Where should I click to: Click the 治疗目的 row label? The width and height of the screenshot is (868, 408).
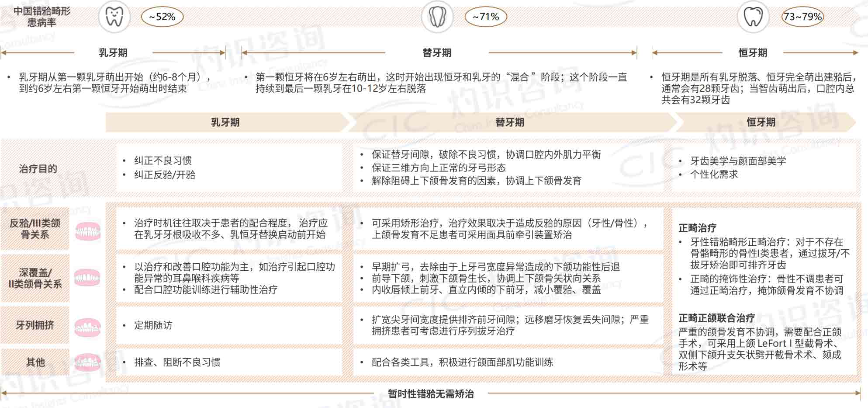(38, 169)
